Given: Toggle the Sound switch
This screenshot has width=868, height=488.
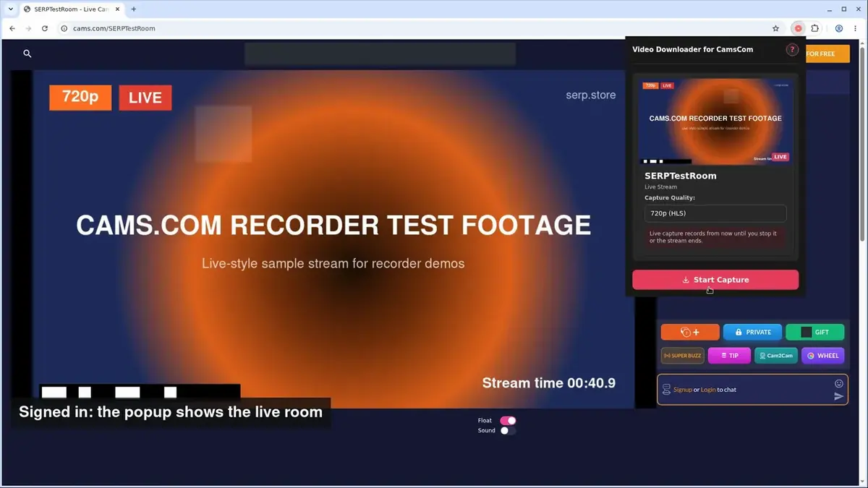Looking at the screenshot, I should 508,430.
